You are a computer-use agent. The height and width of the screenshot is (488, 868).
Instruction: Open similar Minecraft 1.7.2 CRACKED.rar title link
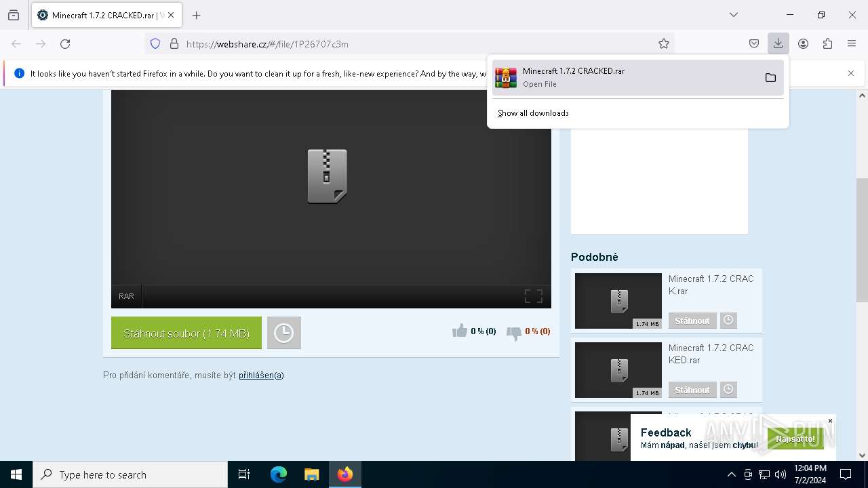[711, 354]
